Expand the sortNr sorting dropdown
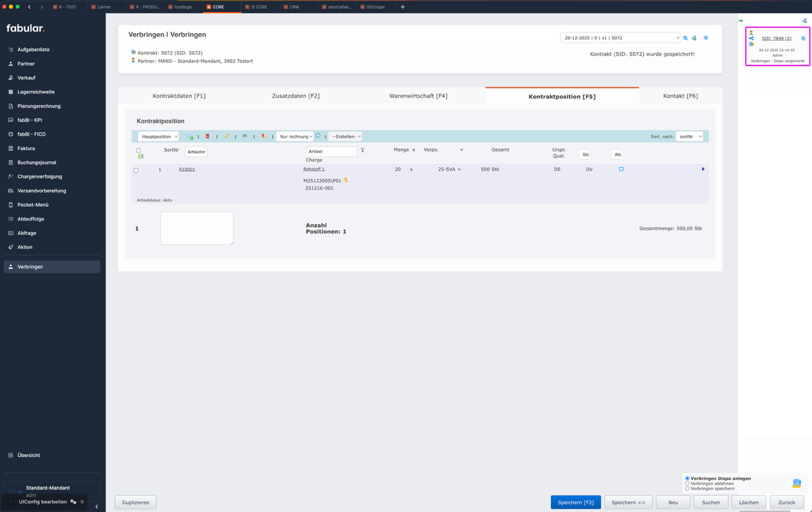The width and height of the screenshot is (812, 512). point(689,136)
